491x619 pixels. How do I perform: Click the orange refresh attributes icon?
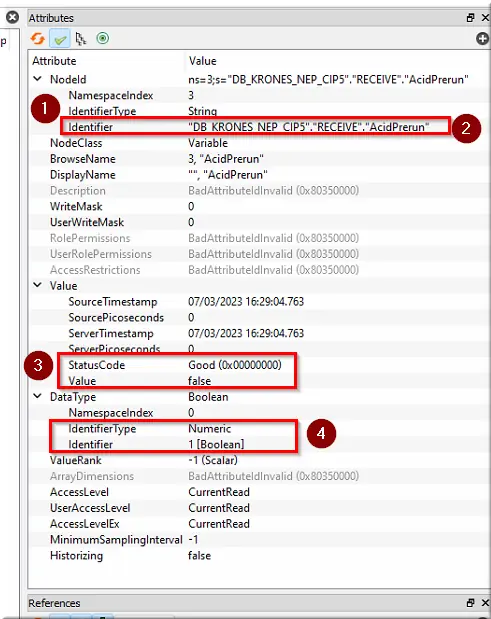[x=37, y=39]
